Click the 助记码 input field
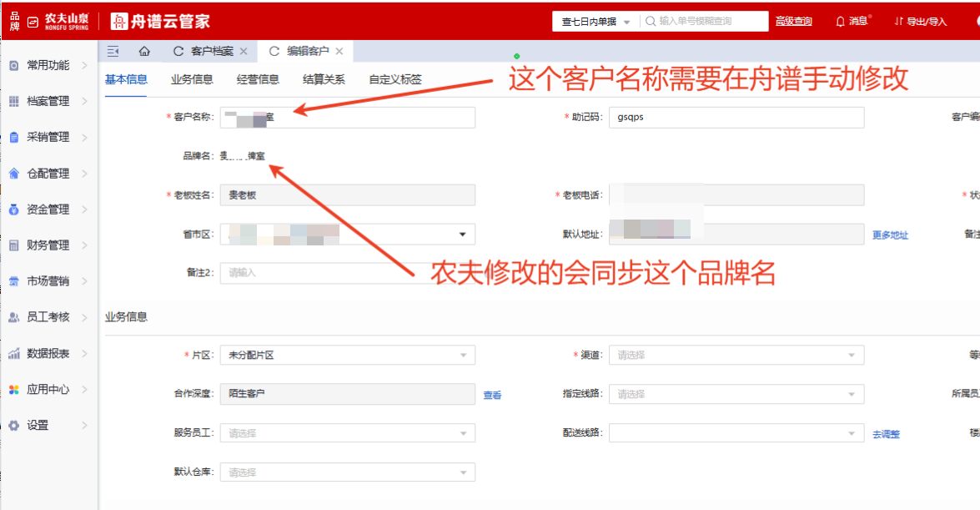The image size is (980, 510). (x=736, y=118)
